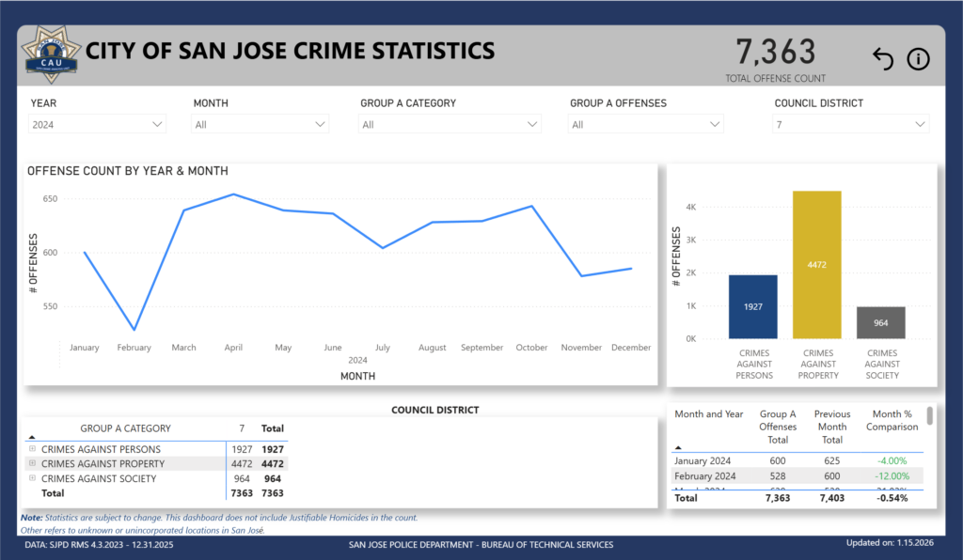Viewport: 963px width, 560px height.
Task: Expand the Crimes Against Persons row
Action: point(33,450)
